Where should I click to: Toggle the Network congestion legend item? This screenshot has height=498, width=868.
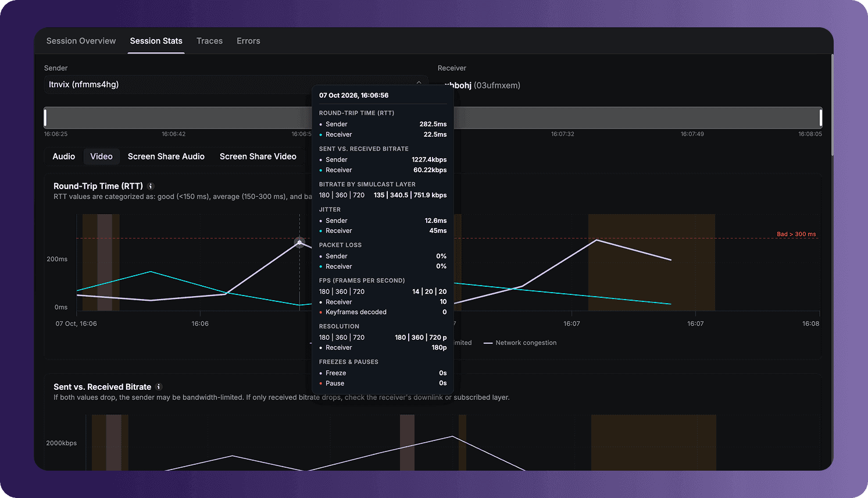pos(520,343)
